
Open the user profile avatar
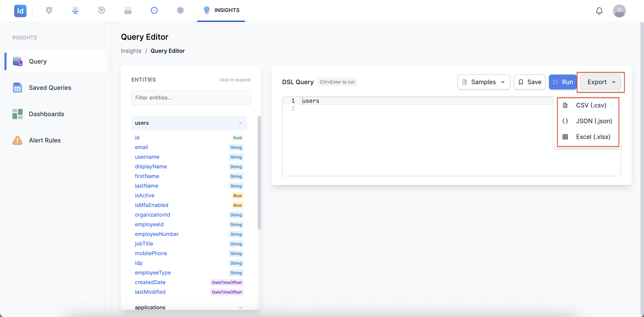coord(619,11)
